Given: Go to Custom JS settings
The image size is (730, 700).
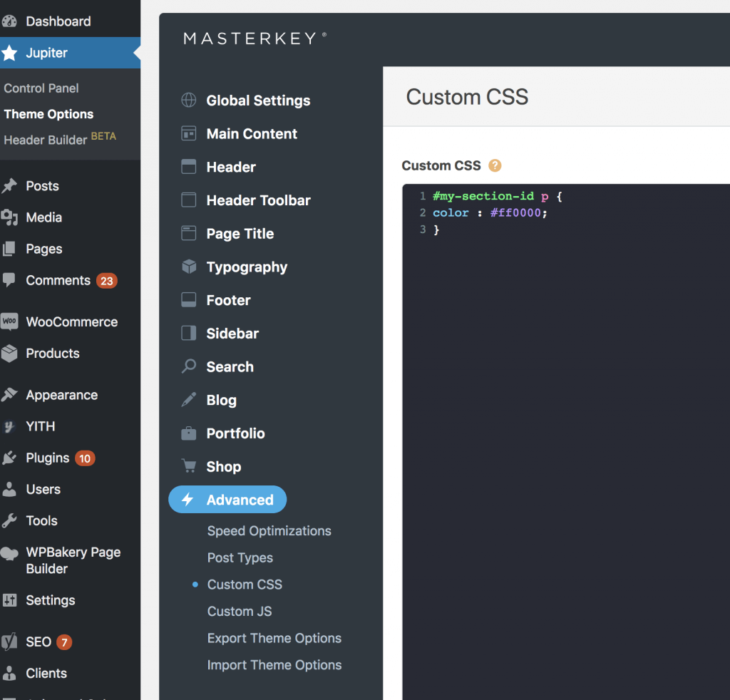Looking at the screenshot, I should click(x=239, y=612).
